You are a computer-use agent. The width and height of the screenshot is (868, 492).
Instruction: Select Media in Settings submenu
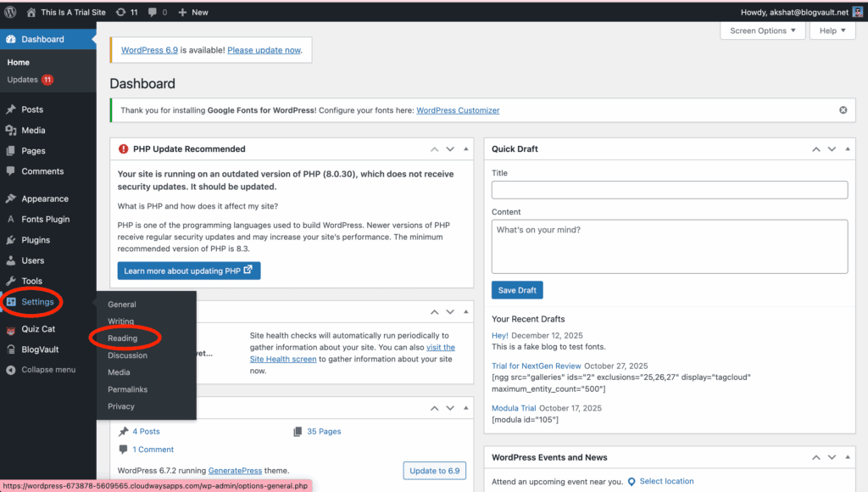click(x=119, y=372)
